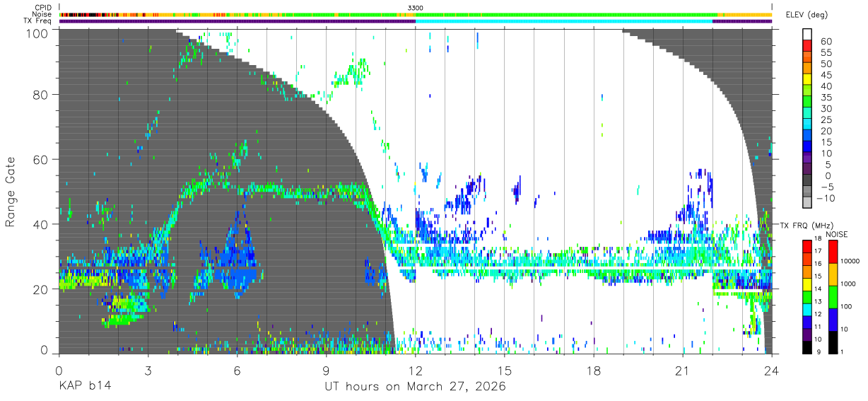Click the 'ELEV (deg)' legend title
Viewport: 868px width, 401px height.
tap(809, 15)
